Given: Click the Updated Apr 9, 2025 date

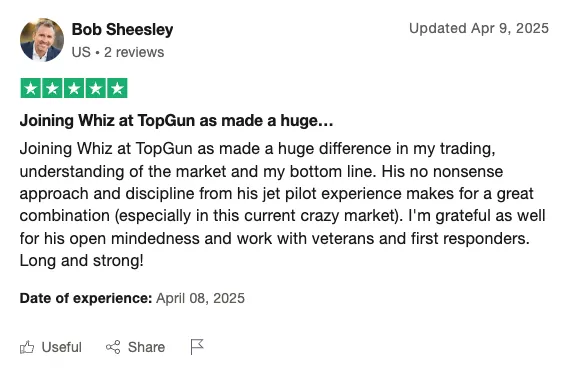Looking at the screenshot, I should (479, 28).
